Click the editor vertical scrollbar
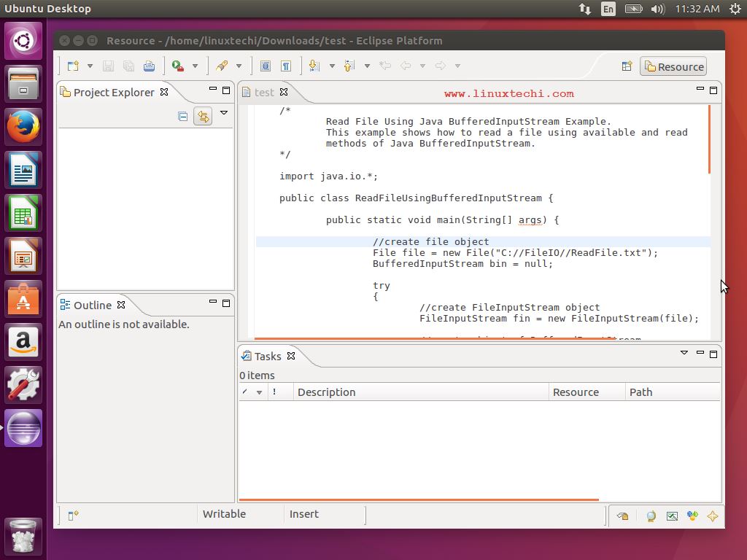The image size is (747, 560). [x=709, y=139]
